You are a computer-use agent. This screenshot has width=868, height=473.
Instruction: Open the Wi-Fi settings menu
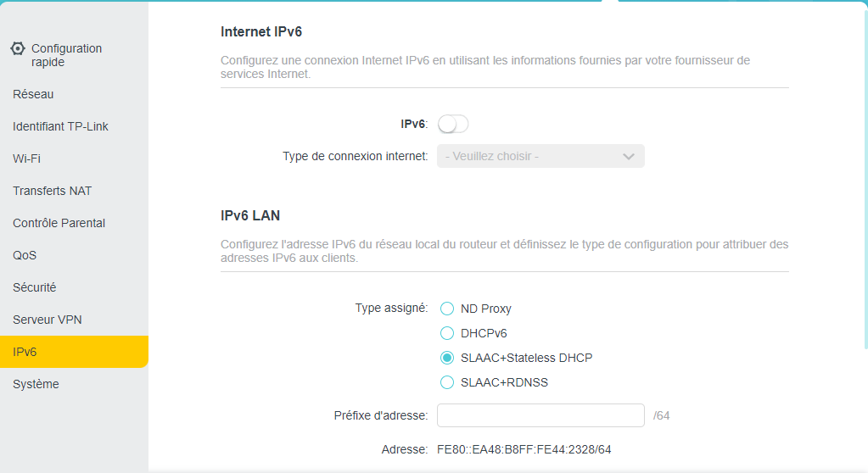[26, 159]
